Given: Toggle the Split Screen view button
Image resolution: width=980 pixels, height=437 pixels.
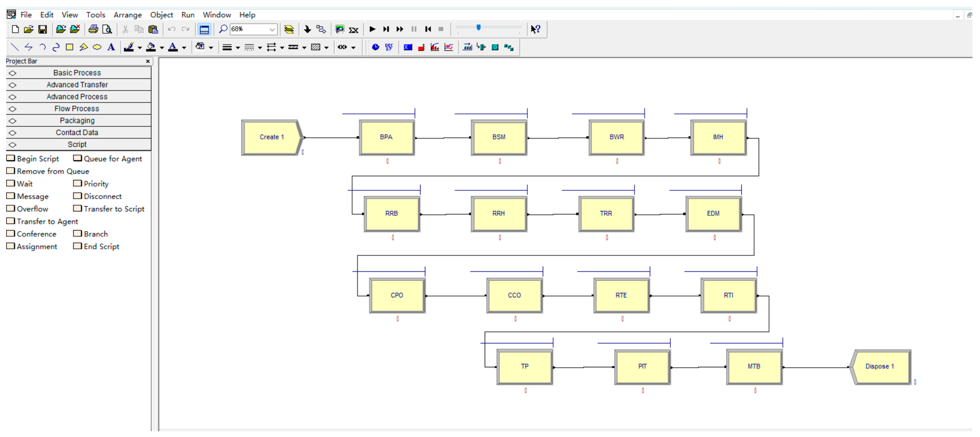Looking at the screenshot, I should click(x=204, y=29).
